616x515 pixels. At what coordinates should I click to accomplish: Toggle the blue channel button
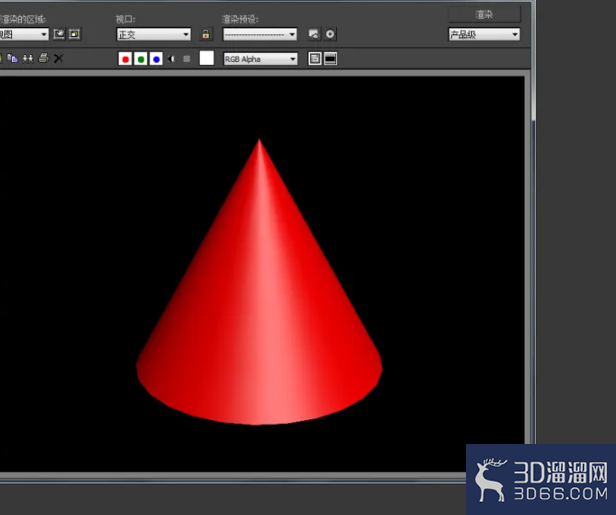click(156, 59)
